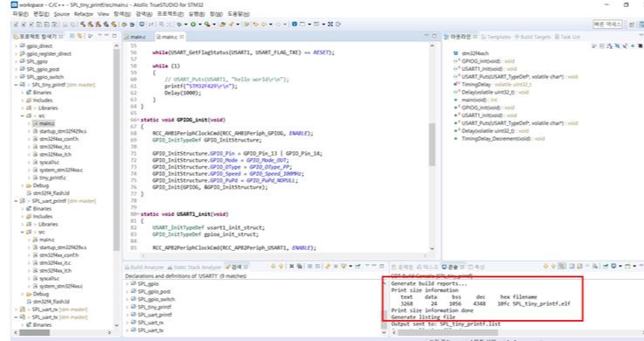Click the Link with Editor icon in project explorer
The image size is (644, 341).
(80, 36)
